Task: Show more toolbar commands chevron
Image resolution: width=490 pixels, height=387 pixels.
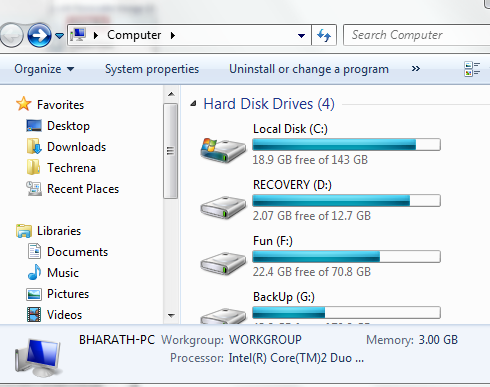Action: coord(416,69)
